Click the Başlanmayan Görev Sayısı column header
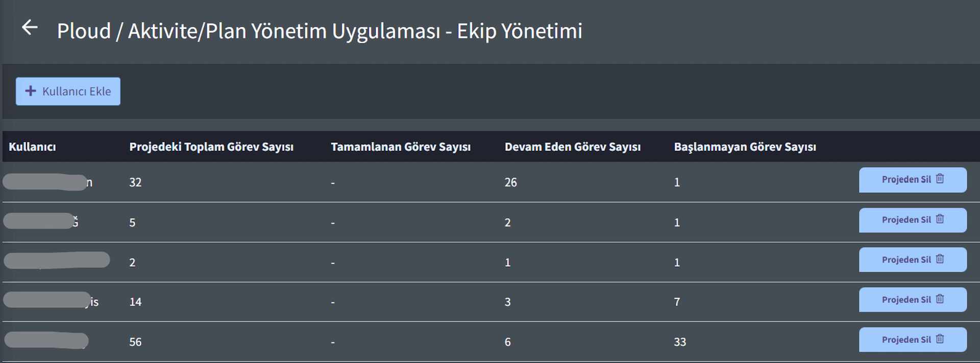980x363 pixels. [x=745, y=147]
